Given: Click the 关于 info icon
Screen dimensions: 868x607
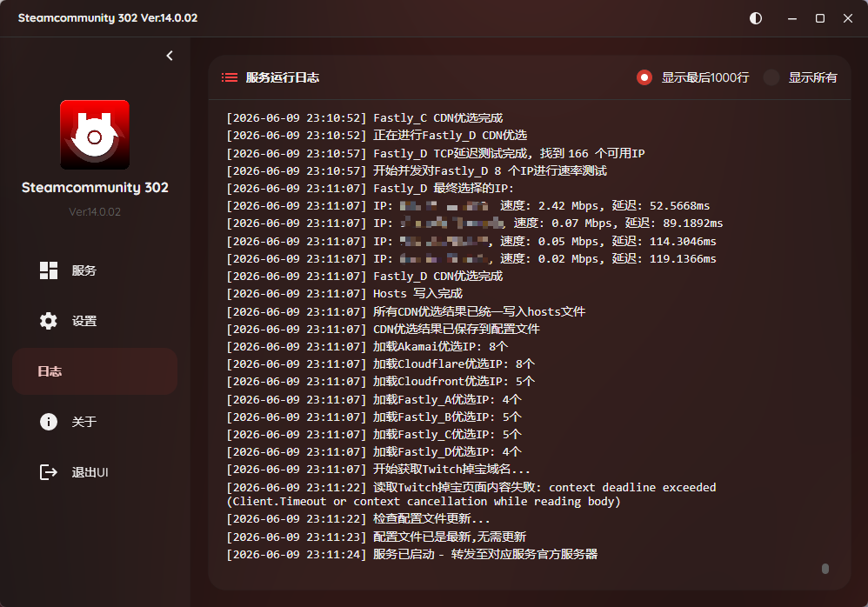Looking at the screenshot, I should tap(49, 422).
